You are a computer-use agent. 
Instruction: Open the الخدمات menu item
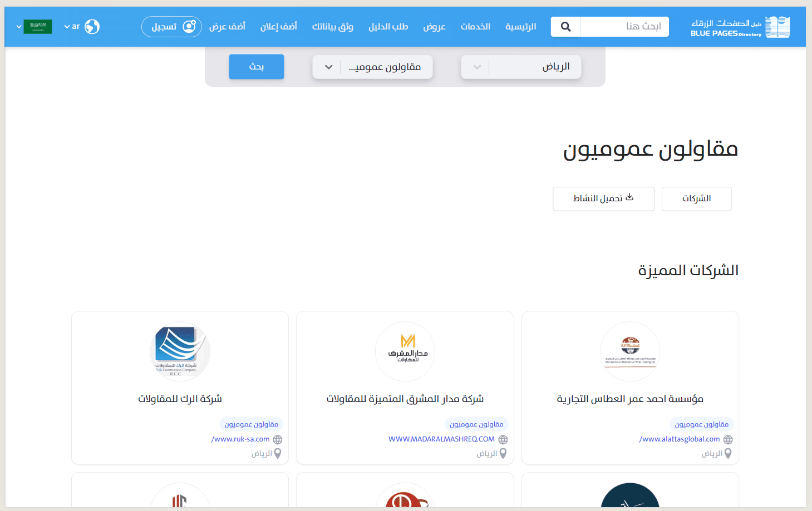click(x=475, y=27)
